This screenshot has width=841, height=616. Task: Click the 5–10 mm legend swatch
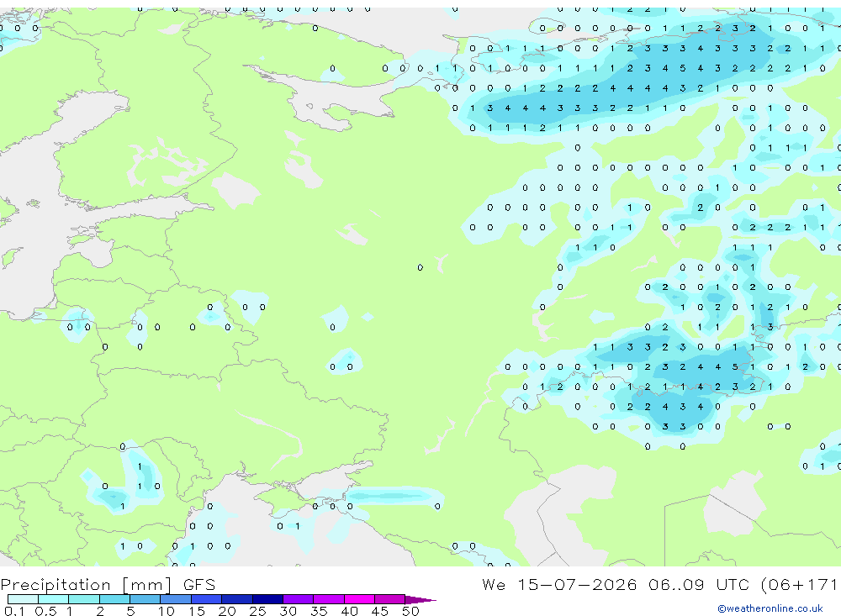coord(145,599)
